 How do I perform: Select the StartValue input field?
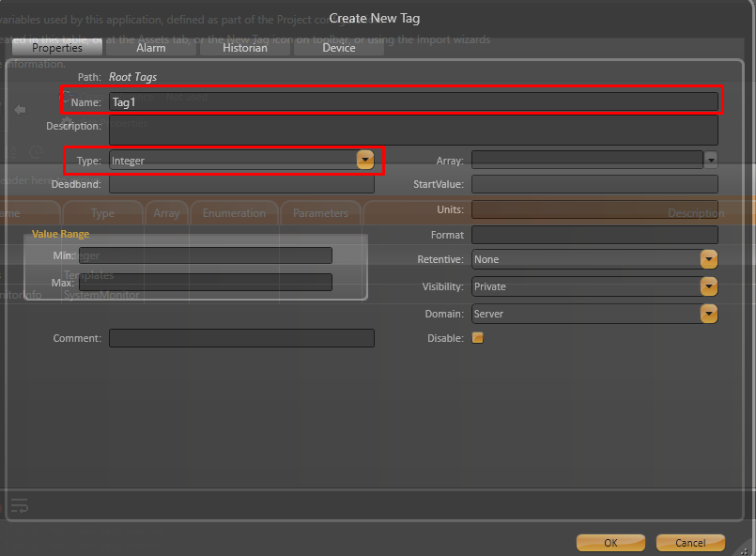594,184
